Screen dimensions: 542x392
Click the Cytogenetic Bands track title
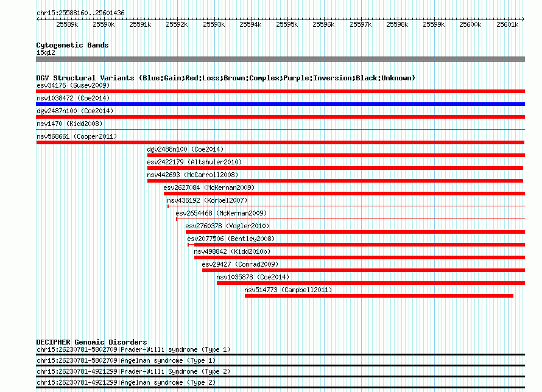point(72,45)
